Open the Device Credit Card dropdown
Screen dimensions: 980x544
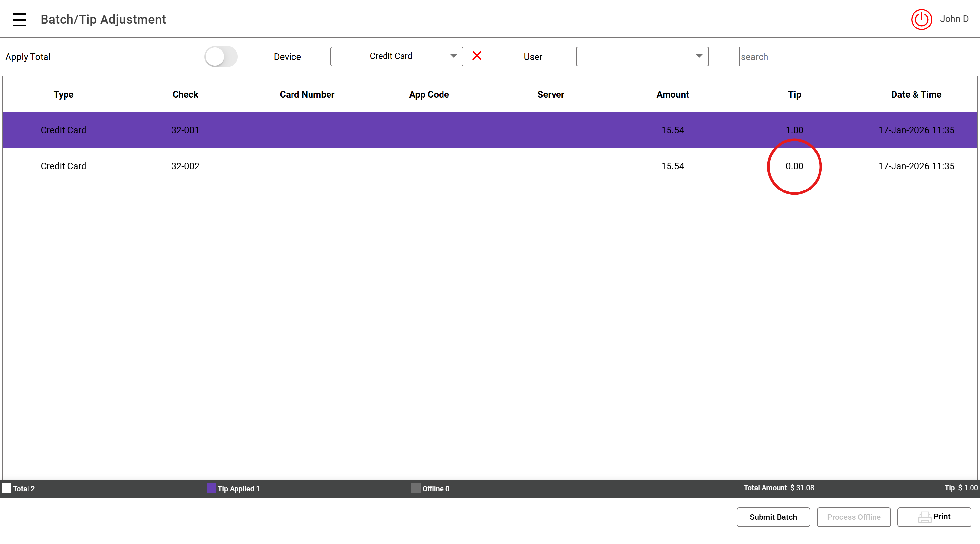(x=391, y=56)
